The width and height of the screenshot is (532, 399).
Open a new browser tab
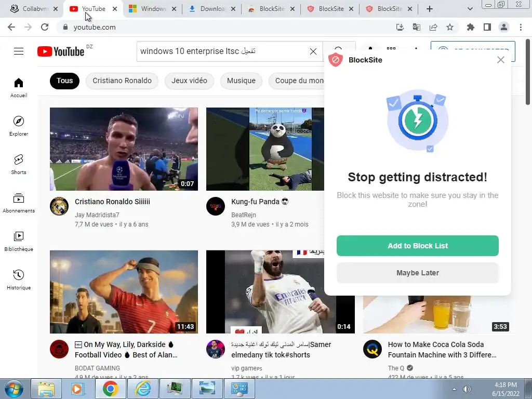click(x=430, y=9)
